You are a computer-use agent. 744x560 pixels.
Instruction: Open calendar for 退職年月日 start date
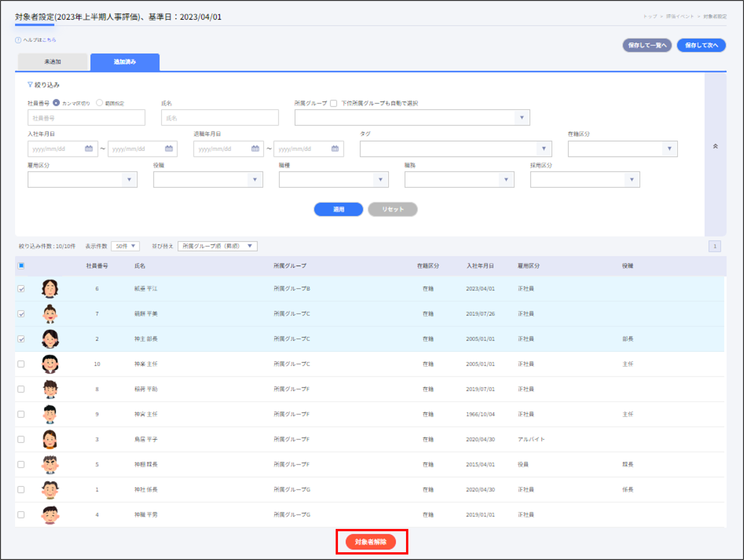pyautogui.click(x=255, y=149)
